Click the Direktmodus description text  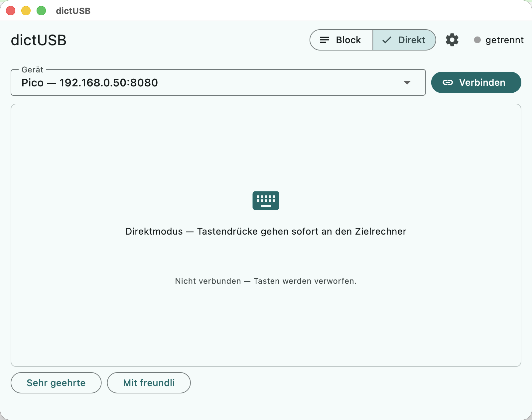pos(266,231)
